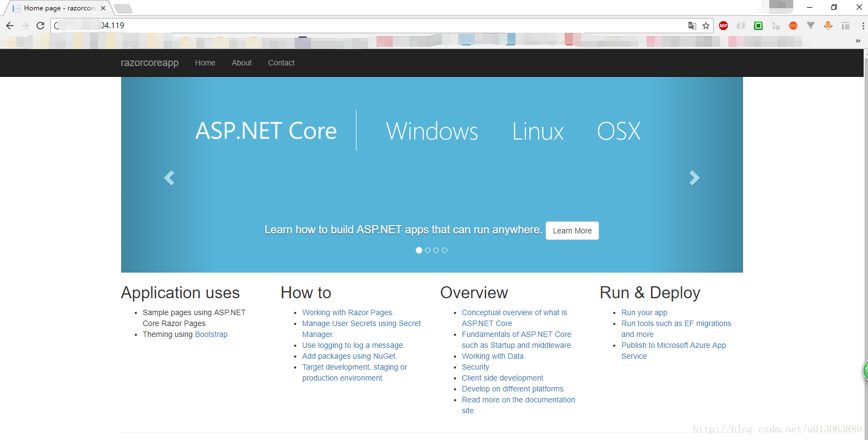Select the second carousel indicator dot
The image size is (868, 440).
click(x=428, y=250)
